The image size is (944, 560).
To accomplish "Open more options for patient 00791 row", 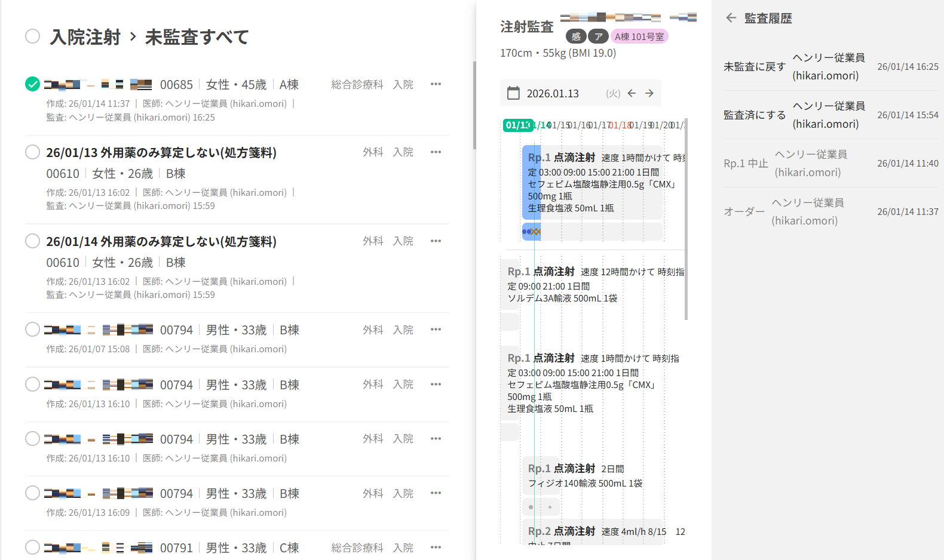I will [436, 547].
